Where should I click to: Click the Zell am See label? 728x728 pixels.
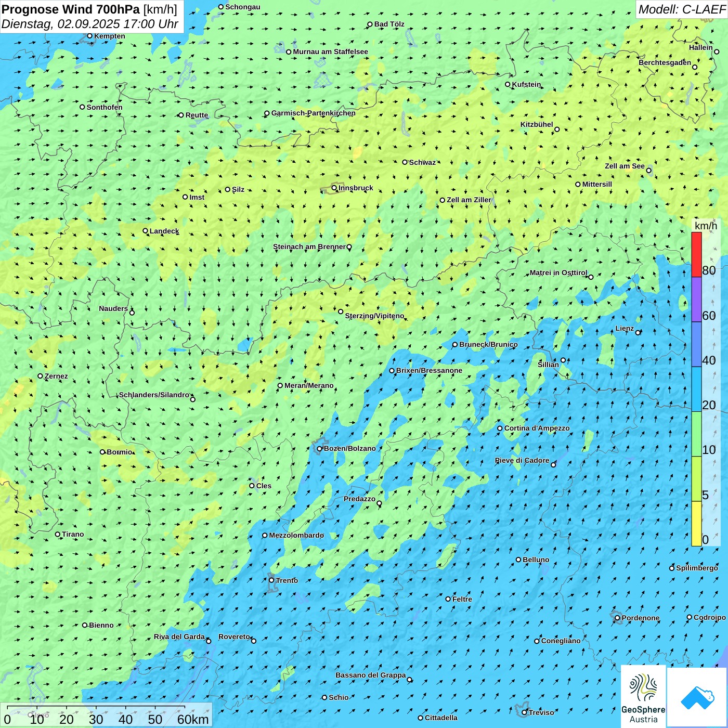point(625,166)
